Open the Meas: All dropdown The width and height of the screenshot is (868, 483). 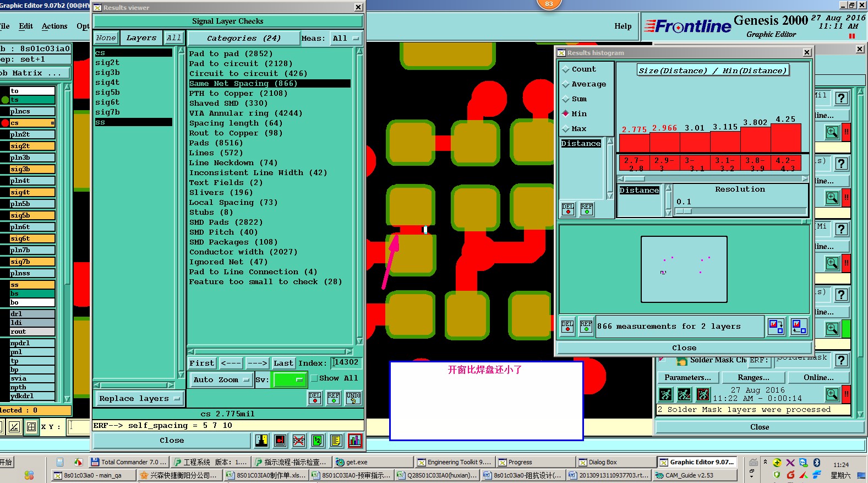(x=346, y=39)
